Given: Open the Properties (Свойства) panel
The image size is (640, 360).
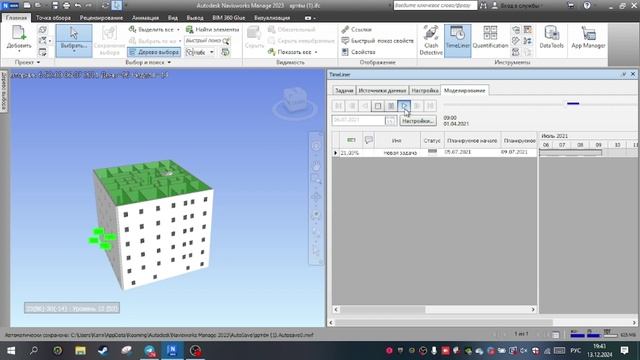Looking at the screenshot, I should [358, 52].
